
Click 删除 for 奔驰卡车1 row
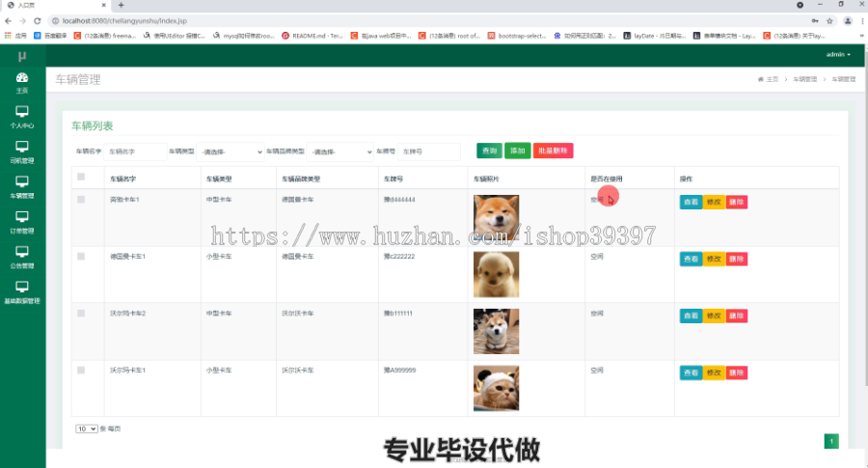pos(736,202)
